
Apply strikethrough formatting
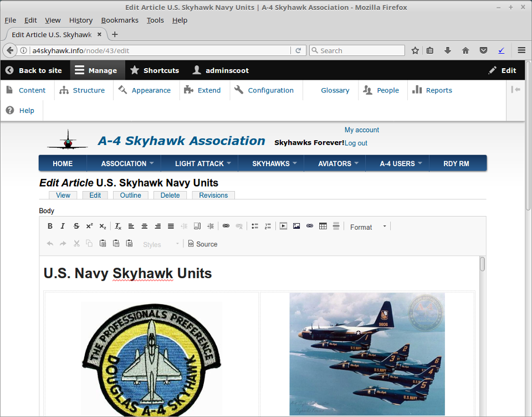coord(76,226)
